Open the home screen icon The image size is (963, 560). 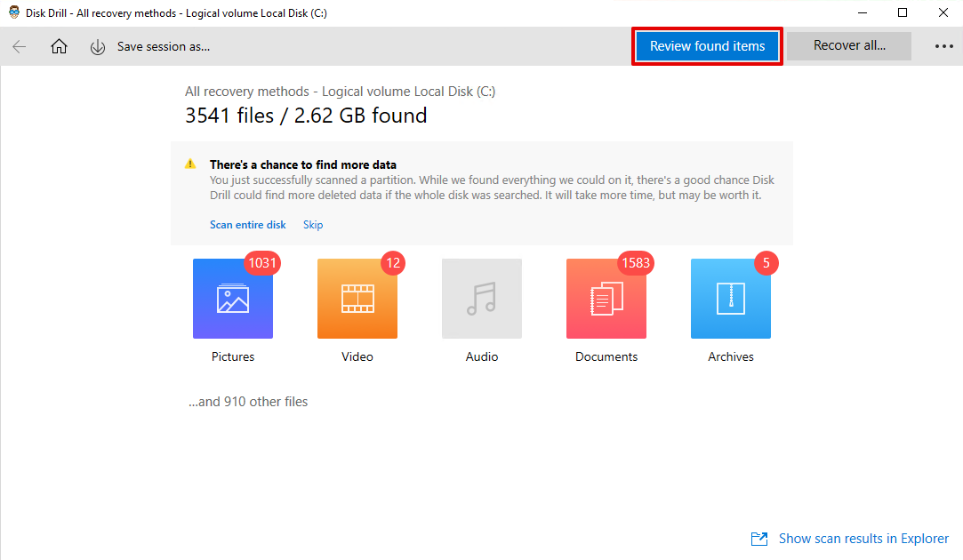point(59,46)
